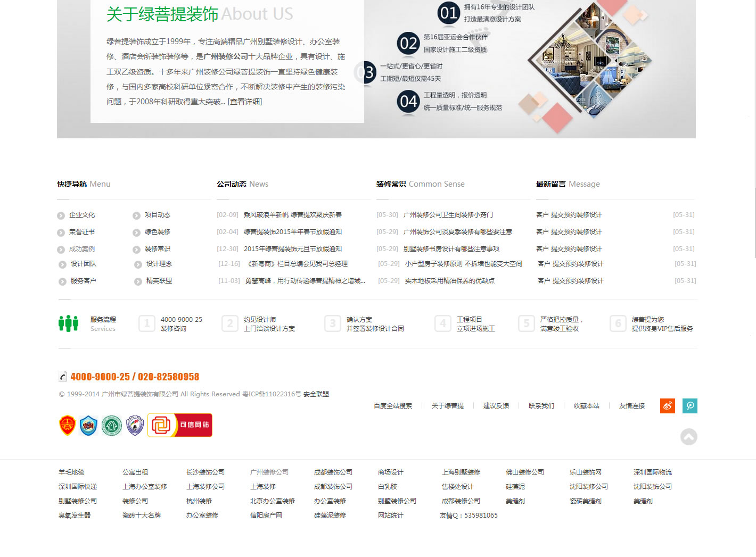
Task: Click the phone icon beside the hotline number
Action: click(x=63, y=377)
